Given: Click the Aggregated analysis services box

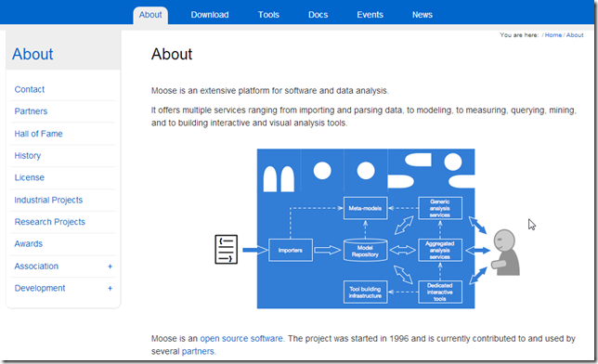Looking at the screenshot, I should 440,251.
